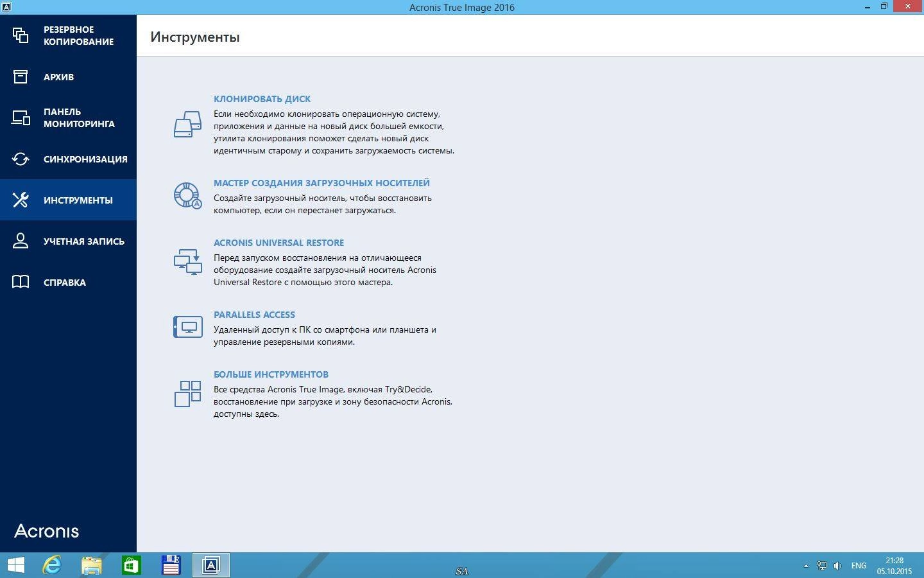Click the КЛОНИРОВАТЬ ДИСК link
The image size is (924, 578).
click(x=262, y=99)
